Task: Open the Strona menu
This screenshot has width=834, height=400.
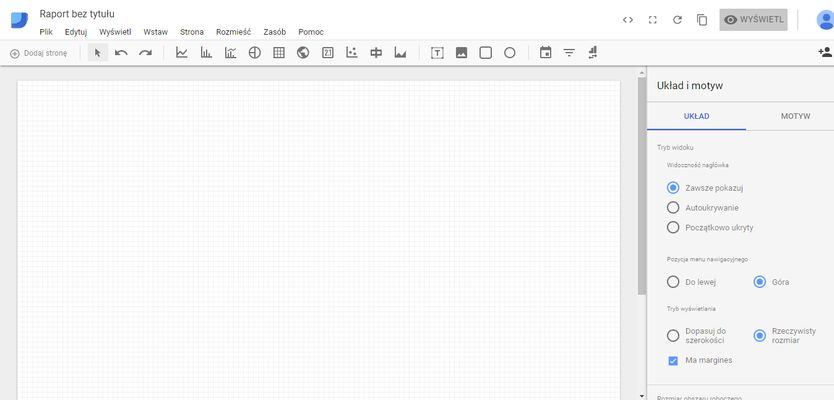Action: point(191,32)
